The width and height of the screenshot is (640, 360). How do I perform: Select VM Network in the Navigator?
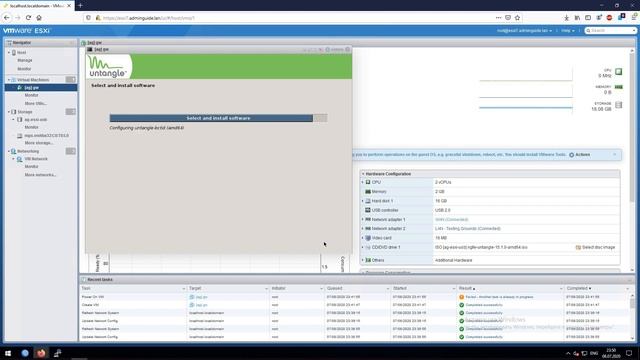pos(36,159)
